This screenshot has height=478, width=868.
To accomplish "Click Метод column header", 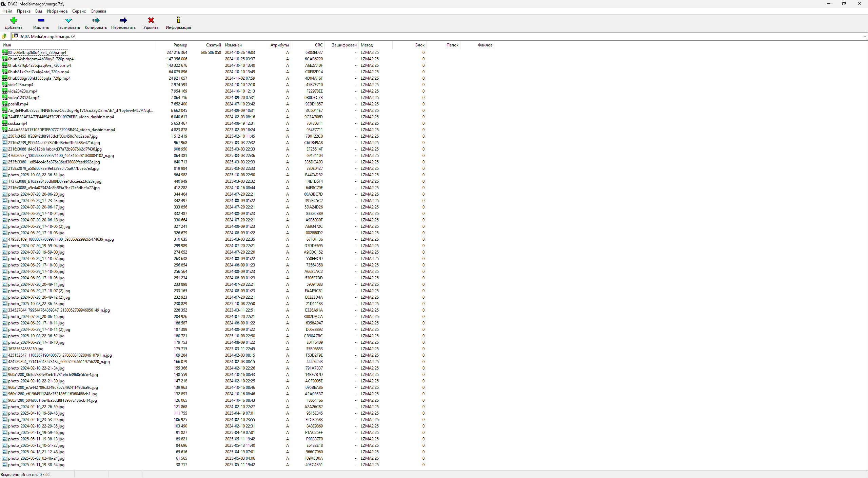I will [367, 45].
